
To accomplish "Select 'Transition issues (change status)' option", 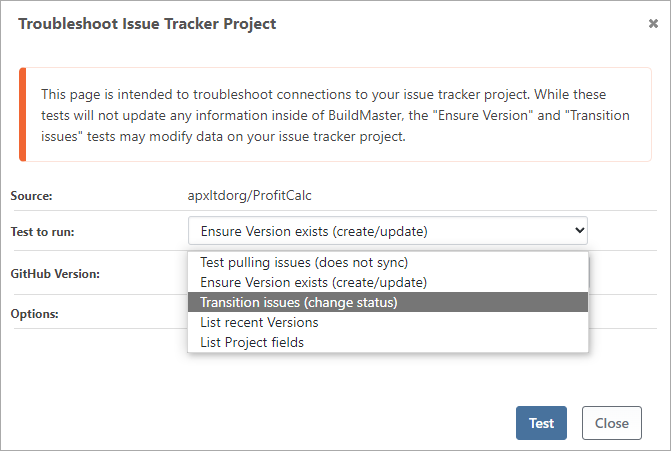I will coord(299,302).
